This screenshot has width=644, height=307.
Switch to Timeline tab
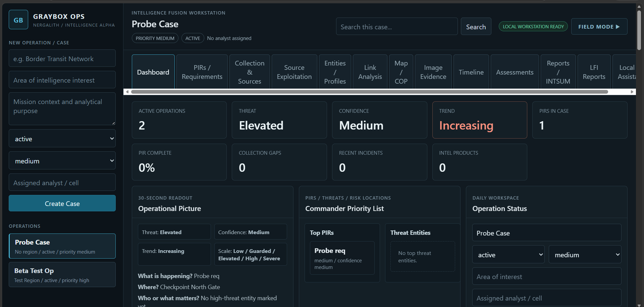pos(471,72)
